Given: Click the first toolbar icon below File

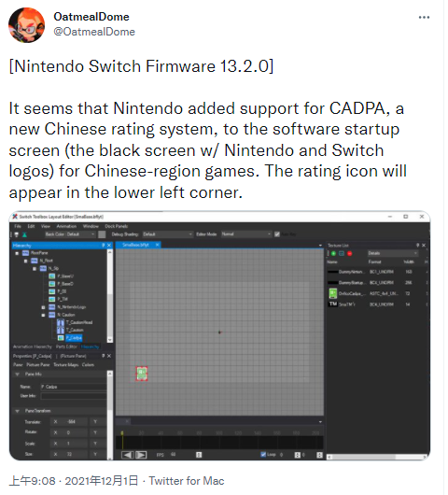Looking at the screenshot, I should pyautogui.click(x=17, y=234).
